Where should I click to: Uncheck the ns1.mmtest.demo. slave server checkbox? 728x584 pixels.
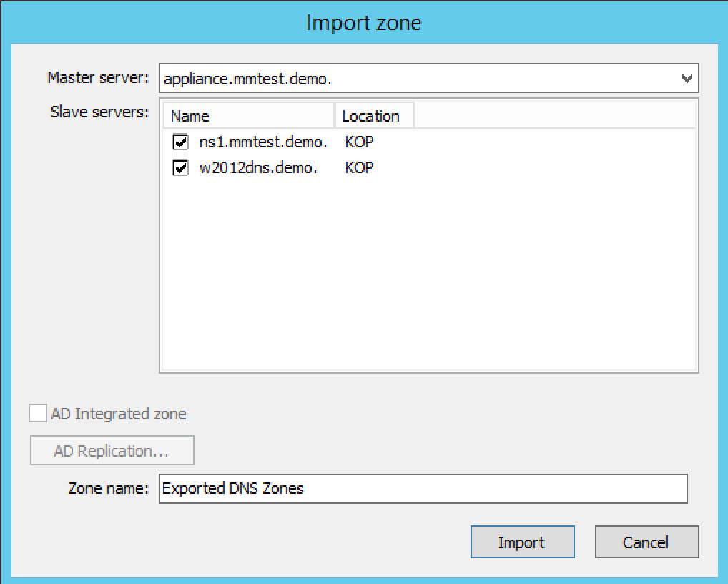180,142
